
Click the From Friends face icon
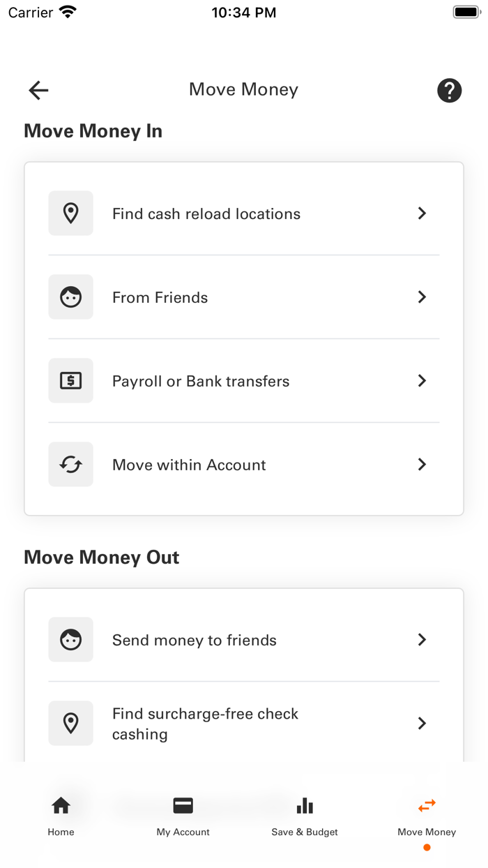[70, 297]
